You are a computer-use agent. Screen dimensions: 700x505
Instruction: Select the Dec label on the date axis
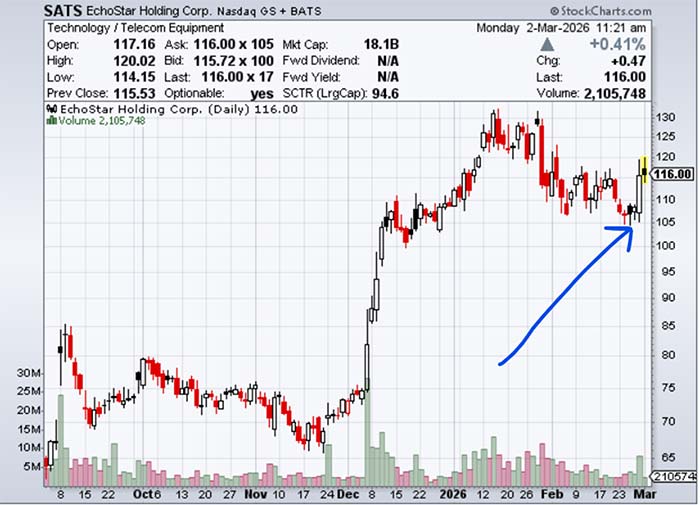point(349,494)
